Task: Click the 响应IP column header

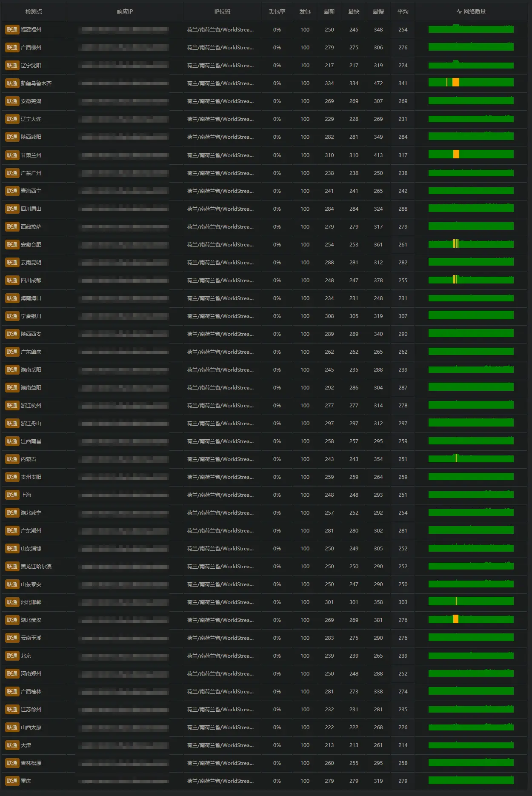Action: (x=125, y=11)
